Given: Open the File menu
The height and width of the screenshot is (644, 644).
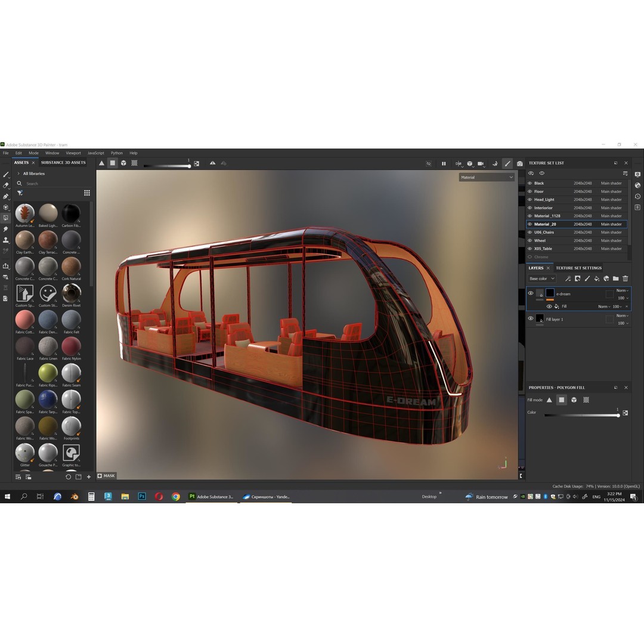Looking at the screenshot, I should pyautogui.click(x=6, y=153).
